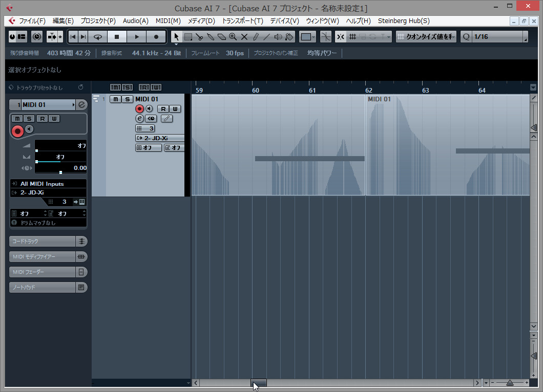Open the Audio(A) menu
543x392 pixels.
pos(136,21)
